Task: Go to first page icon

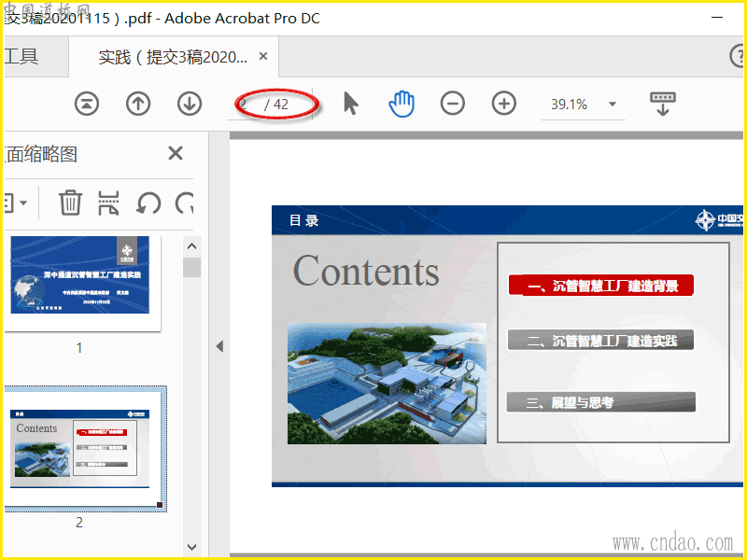Action: 87,104
